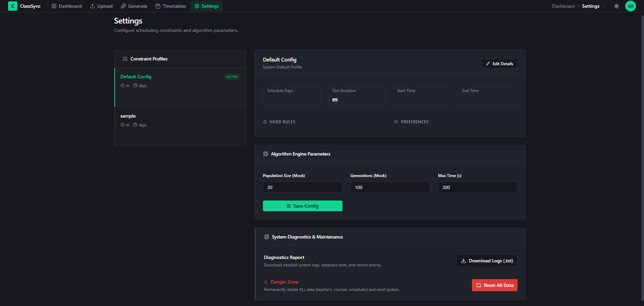This screenshot has width=644, height=306.
Task: Click the Settings page heading
Action: coord(128,21)
